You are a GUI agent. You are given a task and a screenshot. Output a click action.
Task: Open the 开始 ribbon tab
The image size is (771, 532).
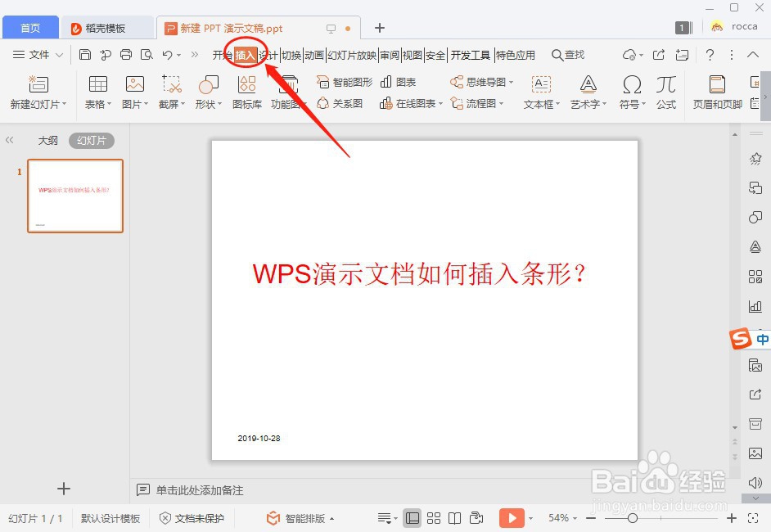point(223,55)
